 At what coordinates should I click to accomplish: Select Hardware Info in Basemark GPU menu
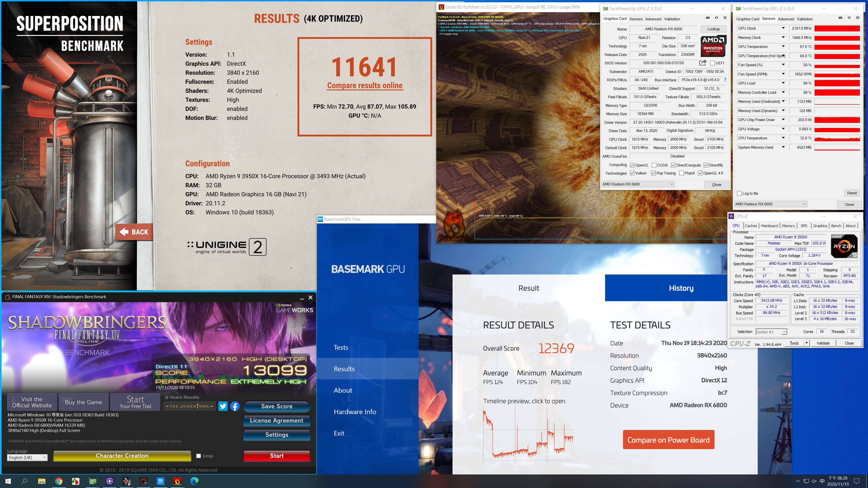point(355,412)
